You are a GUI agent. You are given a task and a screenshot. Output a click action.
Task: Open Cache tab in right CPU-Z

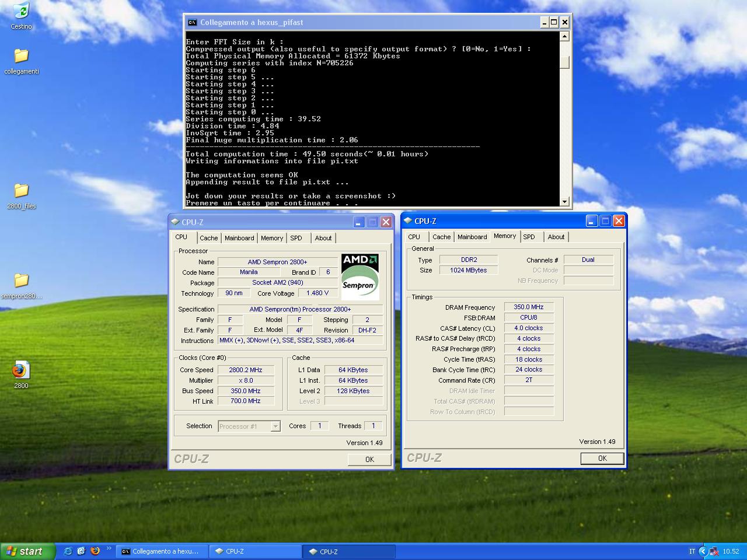pos(441,237)
